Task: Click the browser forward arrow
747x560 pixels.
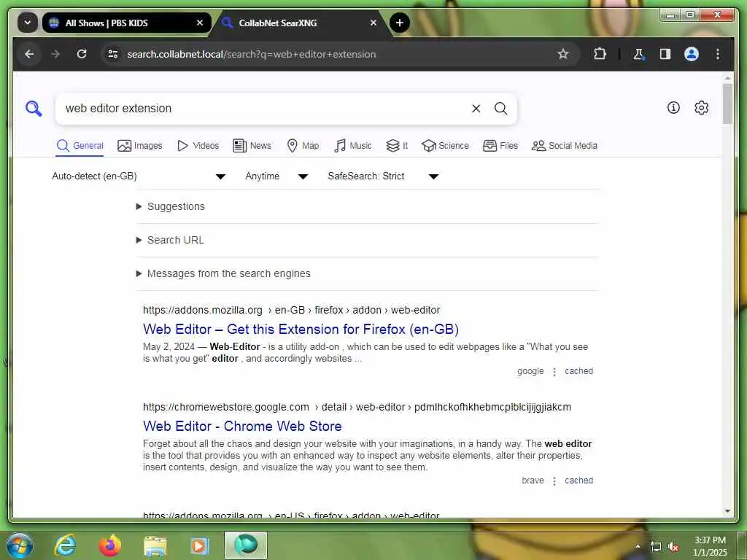Action: click(x=55, y=54)
